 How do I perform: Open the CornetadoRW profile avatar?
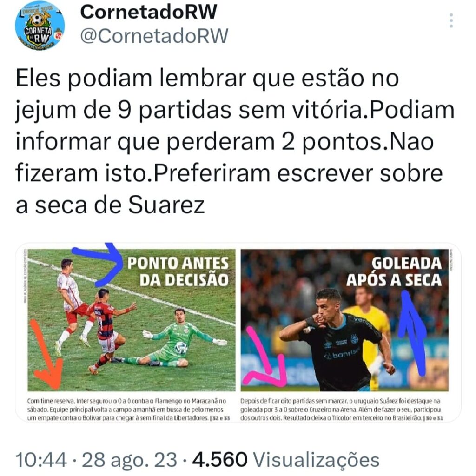40,26
